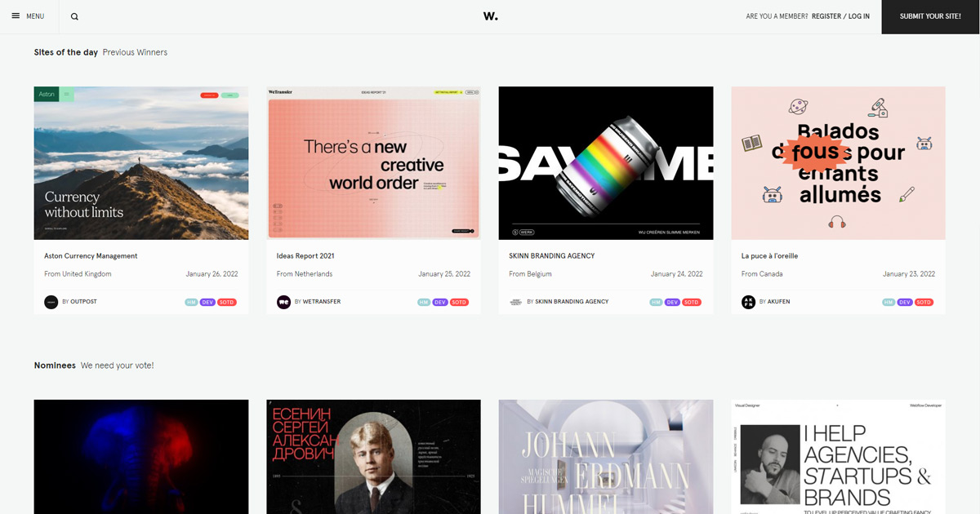The width and height of the screenshot is (980, 514).
Task: Open author link OUTPOST
Action: pyautogui.click(x=83, y=302)
